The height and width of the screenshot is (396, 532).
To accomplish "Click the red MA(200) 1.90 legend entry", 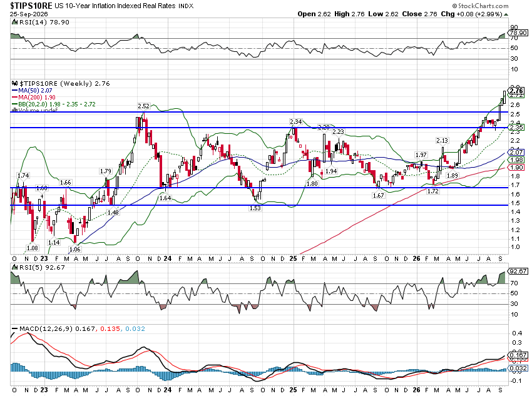I will coord(34,98).
